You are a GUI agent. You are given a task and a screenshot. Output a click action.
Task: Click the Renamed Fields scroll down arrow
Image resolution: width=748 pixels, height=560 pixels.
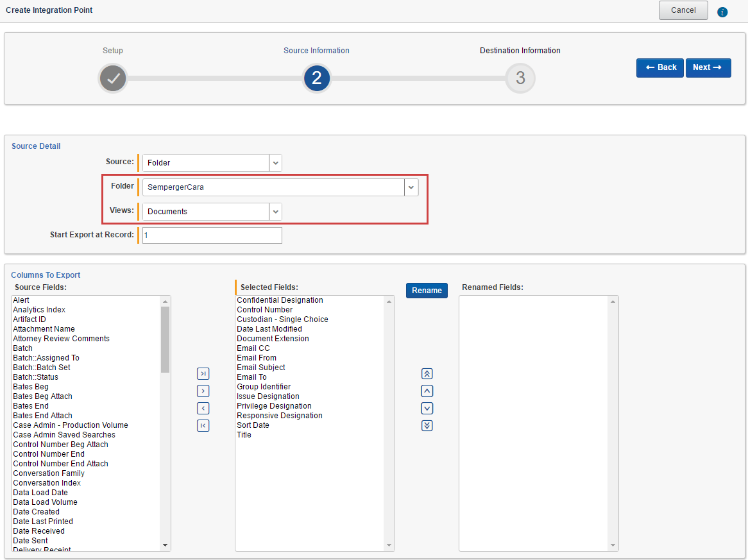point(613,545)
